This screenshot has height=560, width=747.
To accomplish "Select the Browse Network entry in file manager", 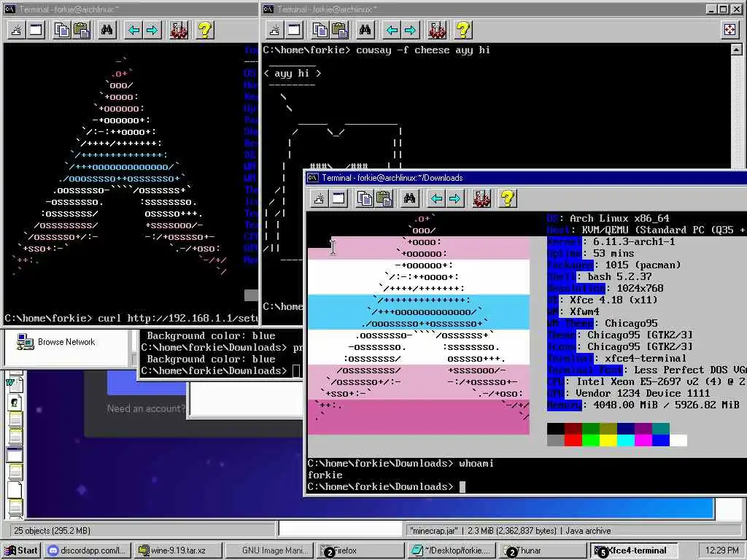I will coord(55,342).
